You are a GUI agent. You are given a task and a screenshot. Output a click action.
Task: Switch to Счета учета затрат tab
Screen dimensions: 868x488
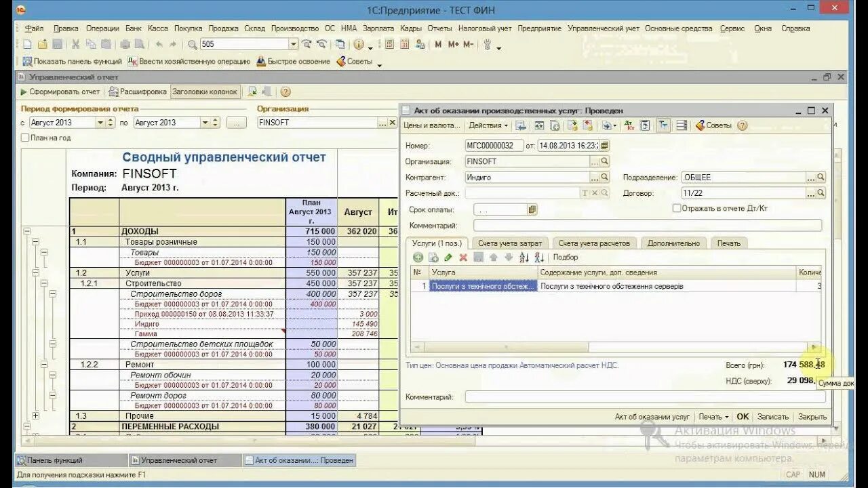coord(510,243)
